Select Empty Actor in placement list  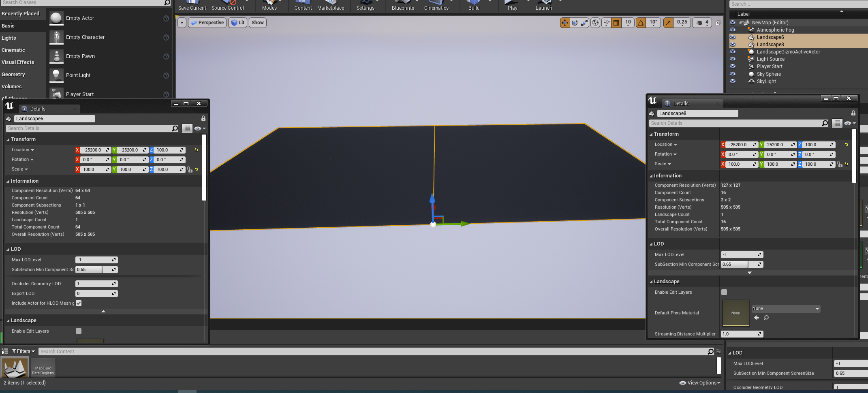[109, 18]
